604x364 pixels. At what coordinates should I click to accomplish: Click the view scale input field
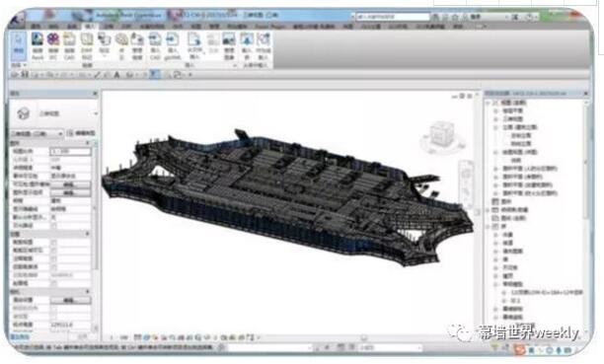point(70,151)
